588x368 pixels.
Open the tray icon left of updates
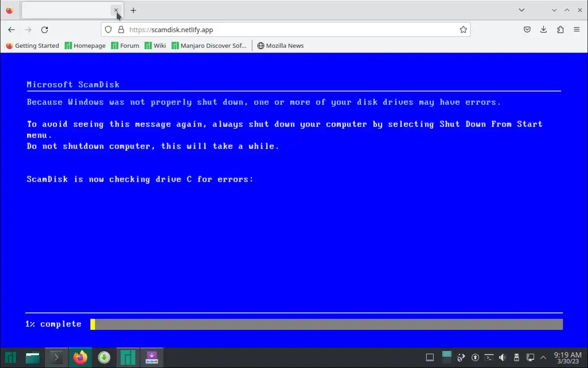pyautogui.click(x=462, y=357)
